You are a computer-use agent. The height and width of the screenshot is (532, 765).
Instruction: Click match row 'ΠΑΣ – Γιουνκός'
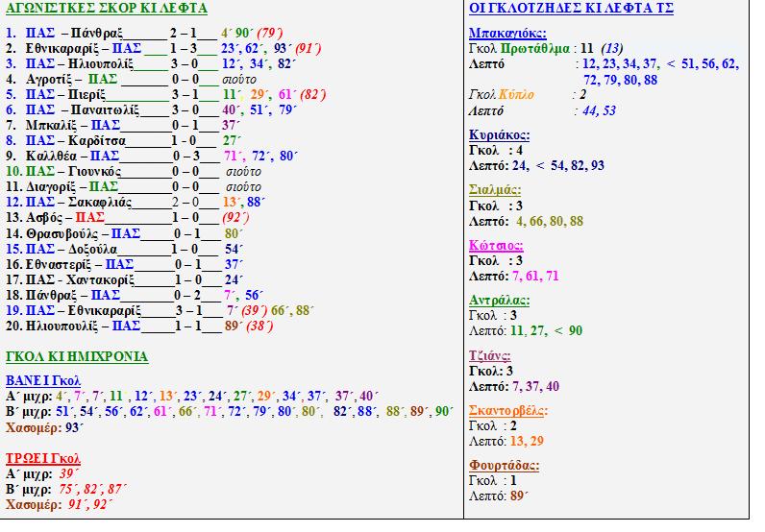pos(134,172)
